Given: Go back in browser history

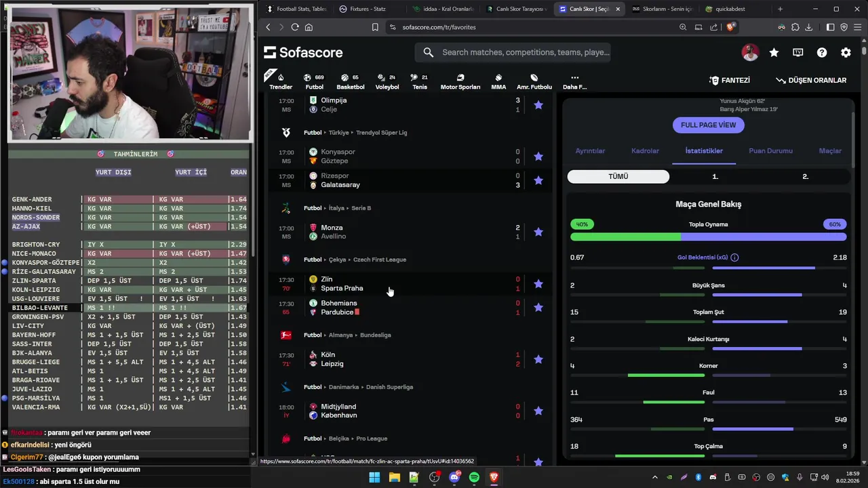Looking at the screenshot, I should [269, 27].
